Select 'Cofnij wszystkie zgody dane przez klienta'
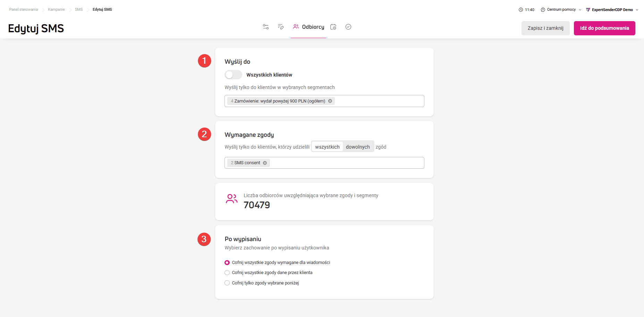The width and height of the screenshot is (644, 317). point(227,273)
